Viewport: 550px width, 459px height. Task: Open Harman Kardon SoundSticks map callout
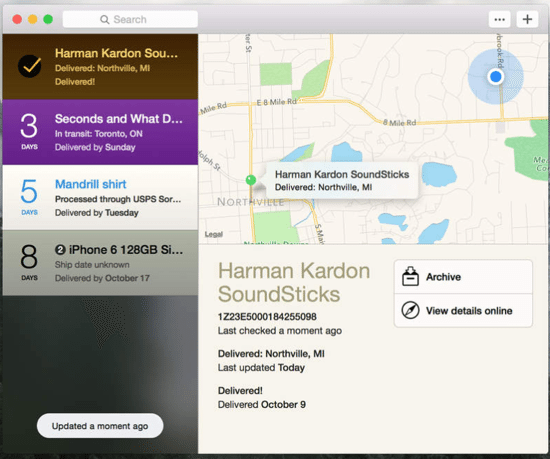(x=342, y=181)
